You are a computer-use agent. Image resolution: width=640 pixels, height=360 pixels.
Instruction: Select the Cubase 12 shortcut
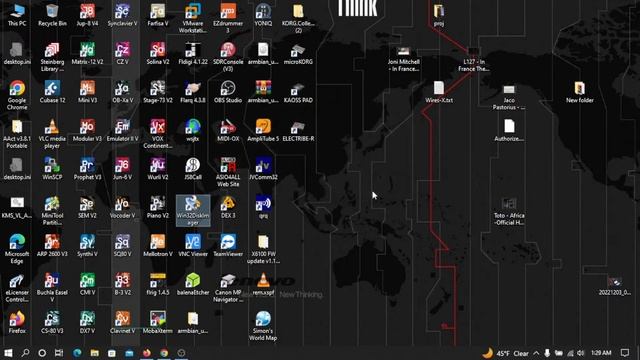click(52, 92)
